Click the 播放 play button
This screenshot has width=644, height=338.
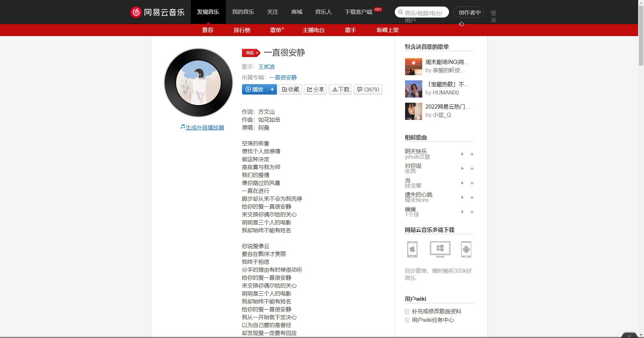tap(254, 89)
